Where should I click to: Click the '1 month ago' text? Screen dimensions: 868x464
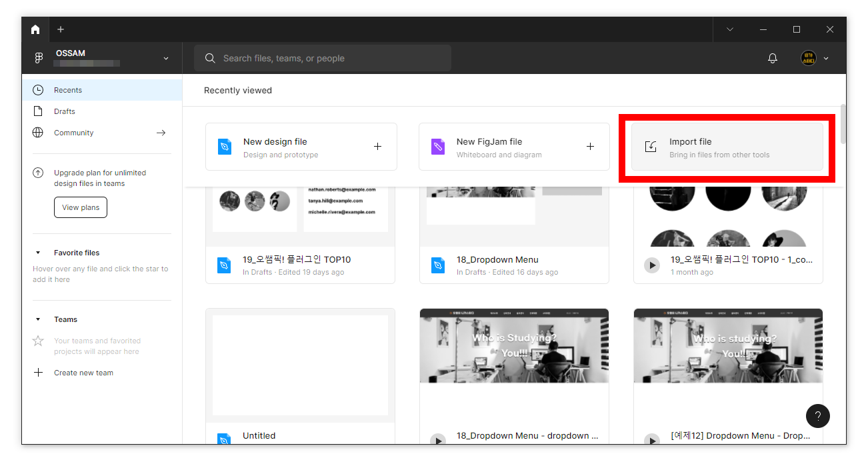pyautogui.click(x=691, y=272)
